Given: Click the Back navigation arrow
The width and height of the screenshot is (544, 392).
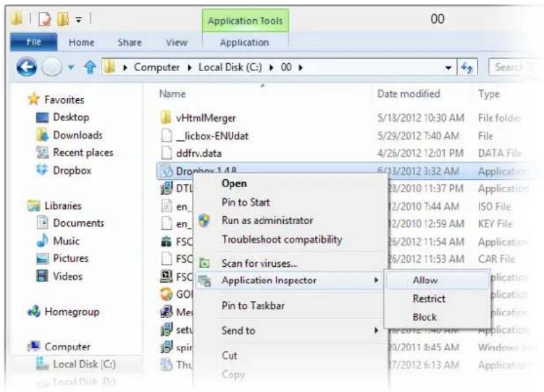Looking at the screenshot, I should click(x=27, y=67).
